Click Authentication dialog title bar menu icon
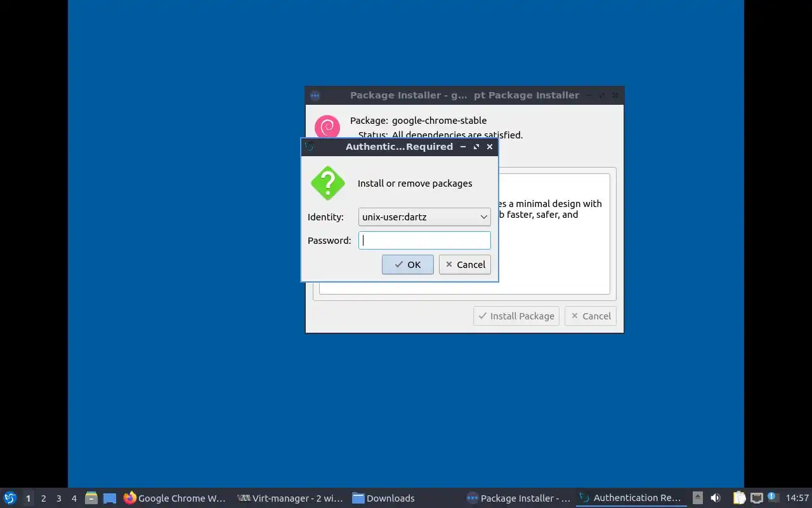 click(x=309, y=147)
